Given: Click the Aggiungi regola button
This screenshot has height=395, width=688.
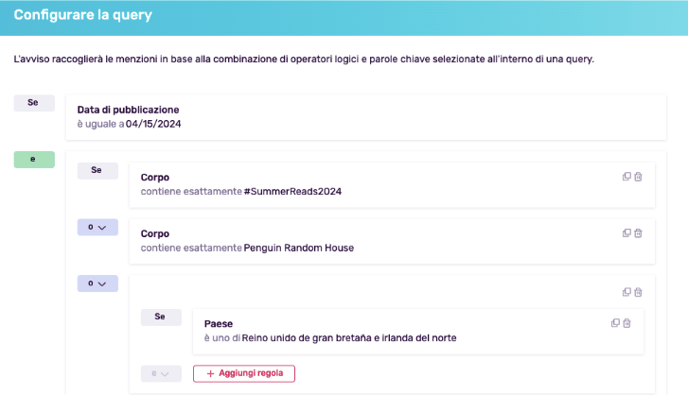Looking at the screenshot, I should pyautogui.click(x=244, y=373).
